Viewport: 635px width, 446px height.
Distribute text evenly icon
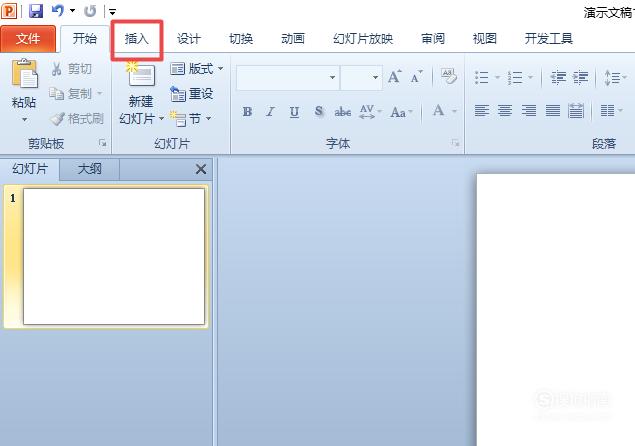click(576, 110)
